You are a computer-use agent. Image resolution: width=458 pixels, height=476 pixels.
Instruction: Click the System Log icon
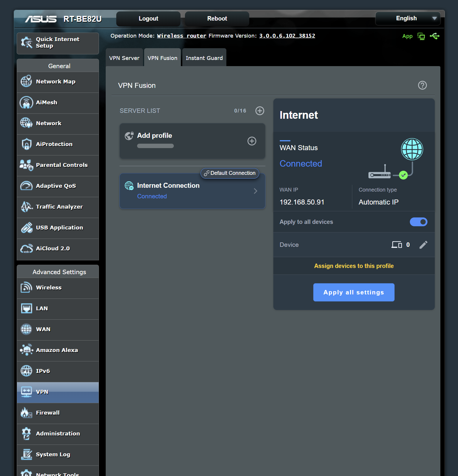coord(26,454)
